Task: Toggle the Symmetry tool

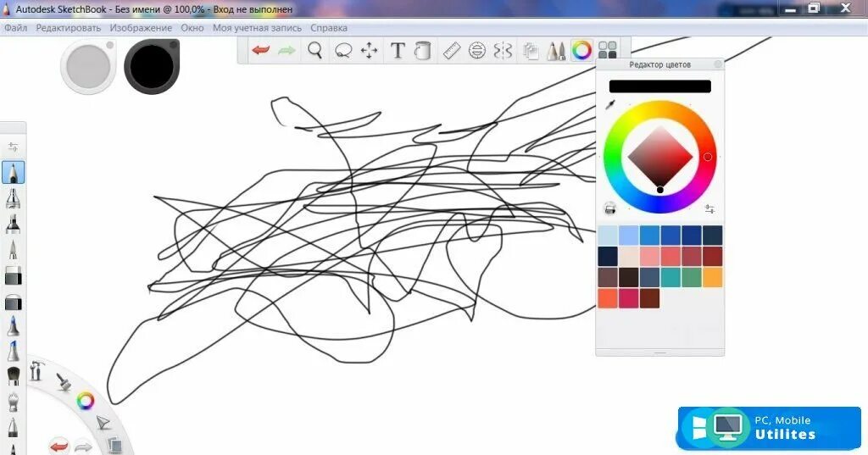Action: tap(503, 51)
